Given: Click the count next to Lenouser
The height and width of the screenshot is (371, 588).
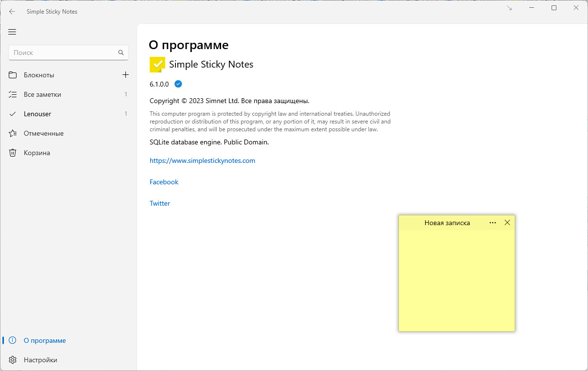Looking at the screenshot, I should [126, 114].
